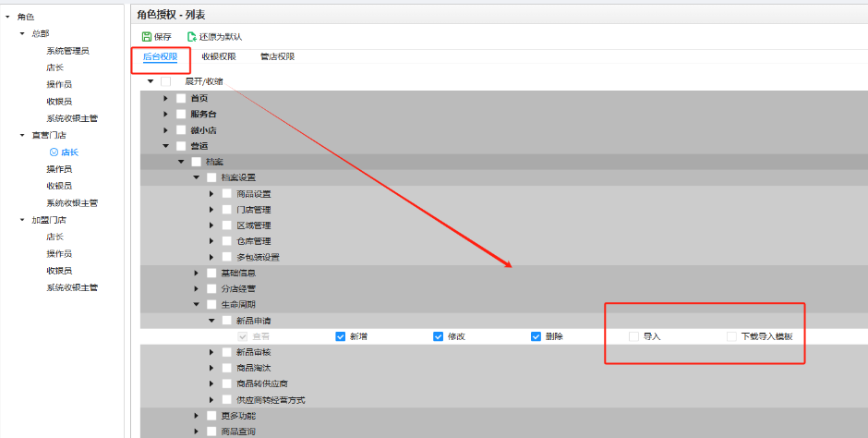This screenshot has height=438, width=868.
Task: Click the green 保存 save icon
Action: coord(147,37)
